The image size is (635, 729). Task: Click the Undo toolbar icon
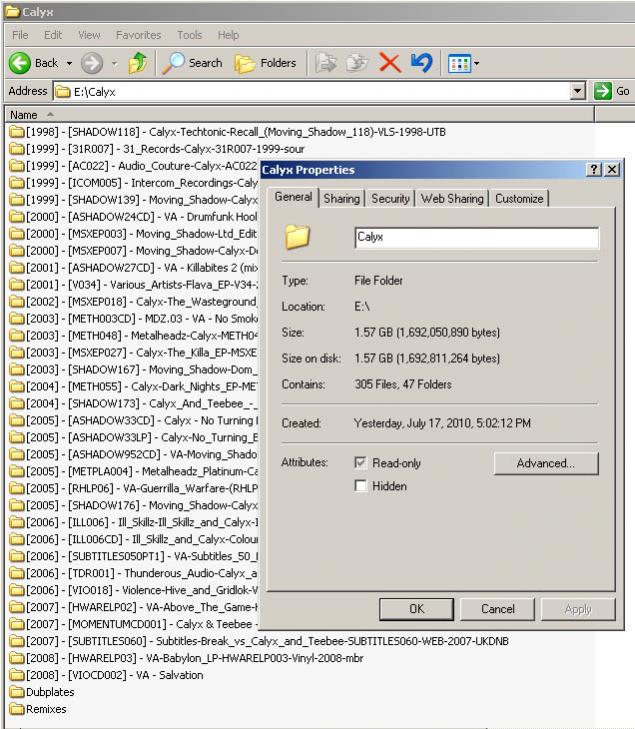421,63
